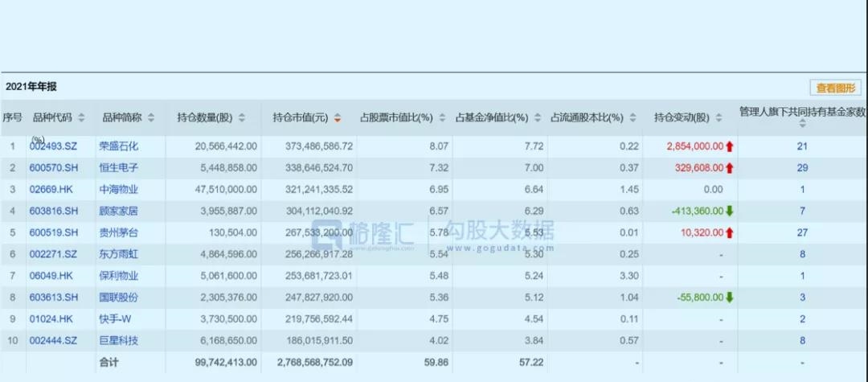
Task: Toggle 持仓市值(元) sort arrow
Action: point(337,118)
